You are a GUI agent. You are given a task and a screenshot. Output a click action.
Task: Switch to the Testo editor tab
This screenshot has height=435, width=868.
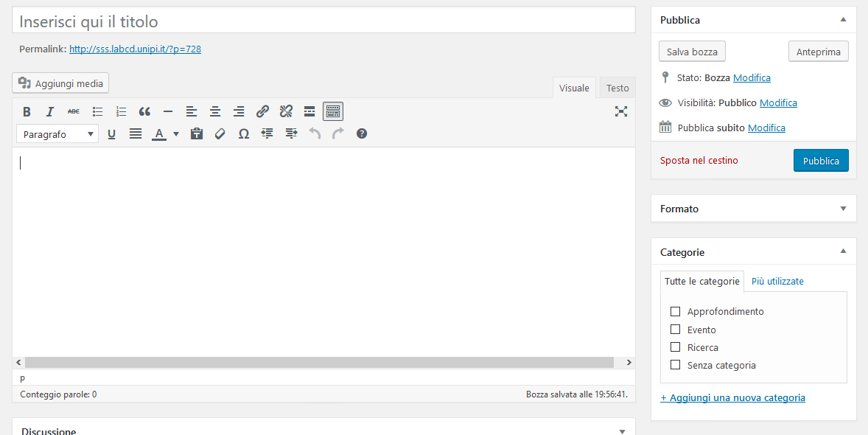point(617,88)
